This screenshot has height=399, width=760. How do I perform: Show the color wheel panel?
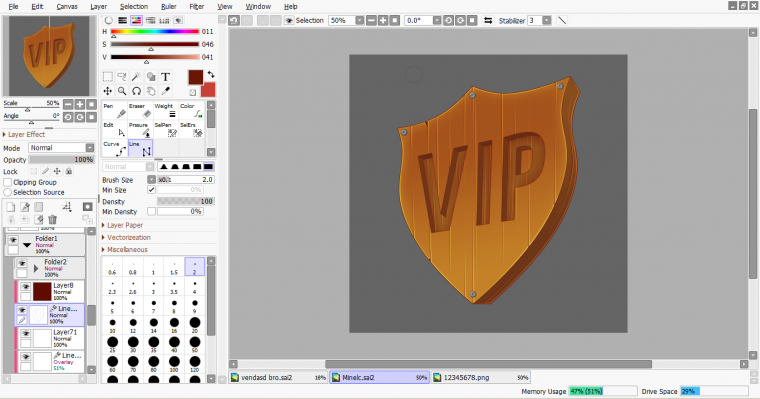[x=109, y=20]
